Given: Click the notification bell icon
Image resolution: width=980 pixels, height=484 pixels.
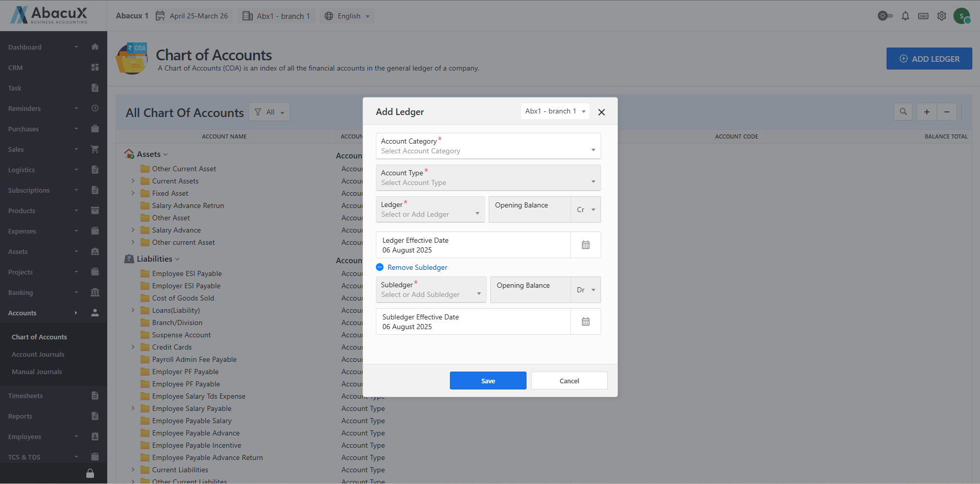Looking at the screenshot, I should [x=905, y=16].
